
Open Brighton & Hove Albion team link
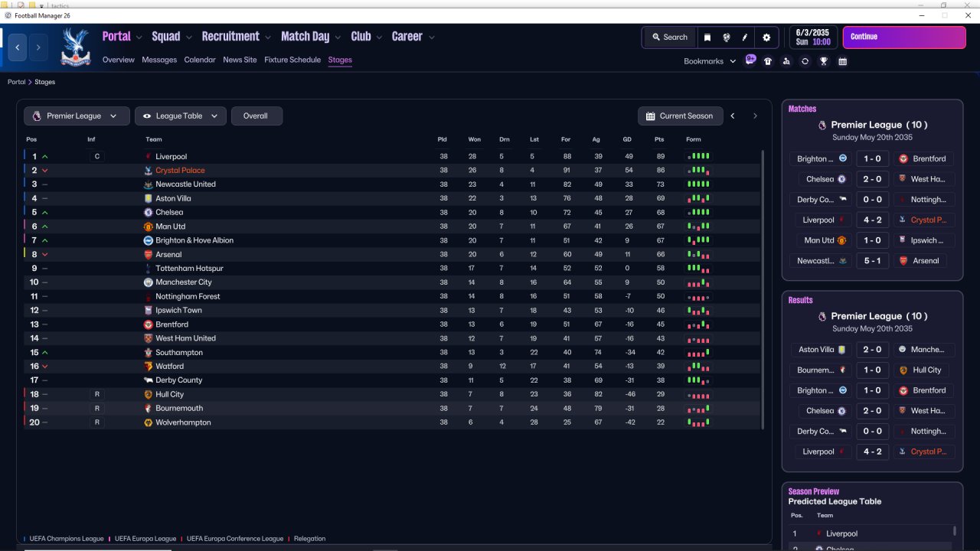[194, 240]
